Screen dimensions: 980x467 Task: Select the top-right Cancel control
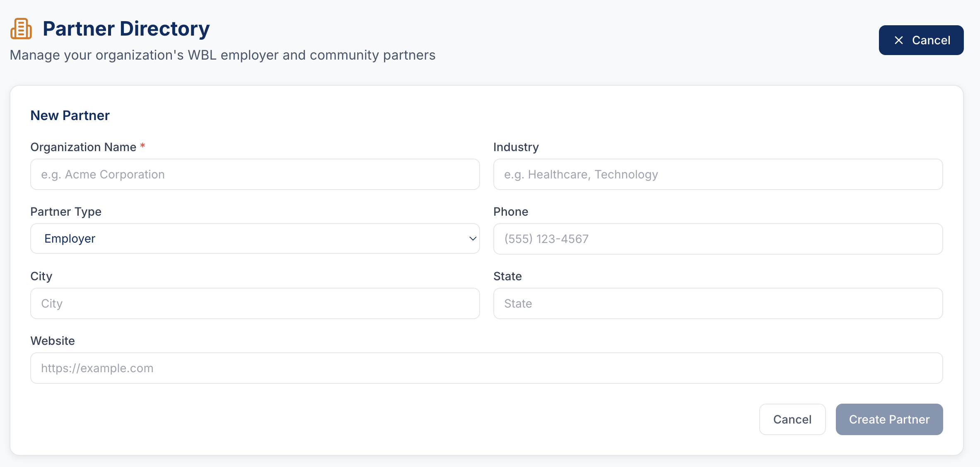tap(921, 40)
